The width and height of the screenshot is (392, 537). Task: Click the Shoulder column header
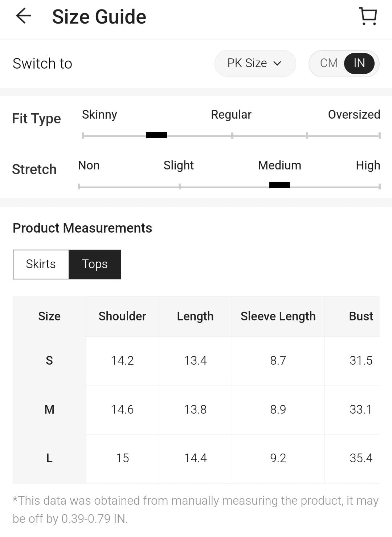coord(122,316)
